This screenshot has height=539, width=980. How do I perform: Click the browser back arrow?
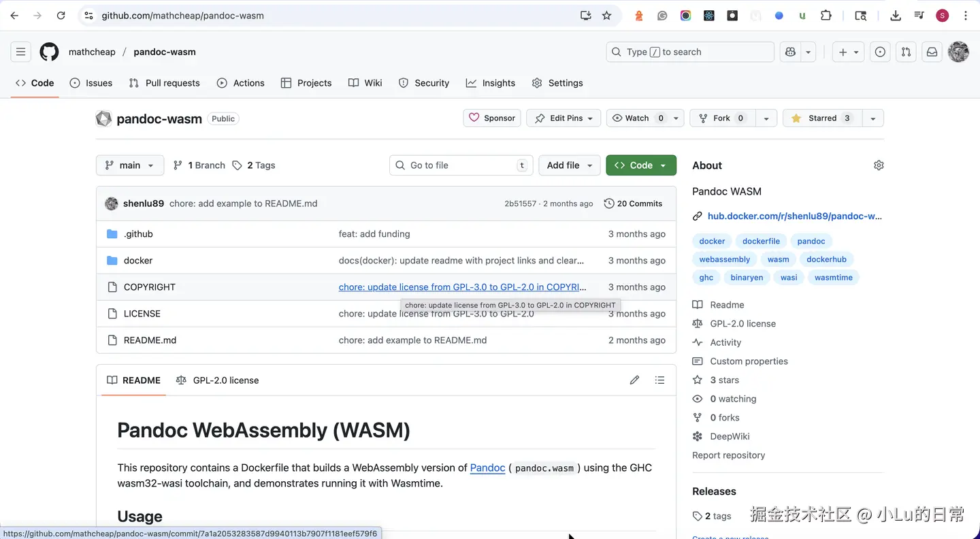tap(14, 16)
